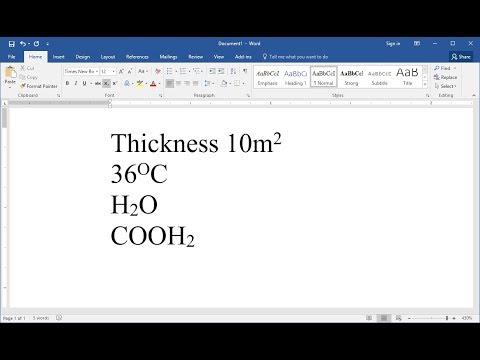Open the Replace dialog
Image resolution: width=480 pixels, height=360 pixels.
click(445, 77)
